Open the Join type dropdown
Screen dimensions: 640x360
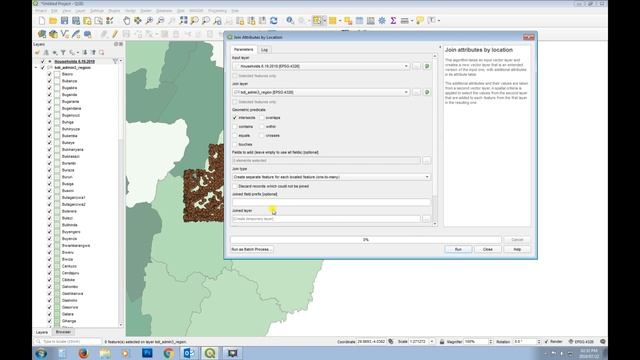coord(331,177)
